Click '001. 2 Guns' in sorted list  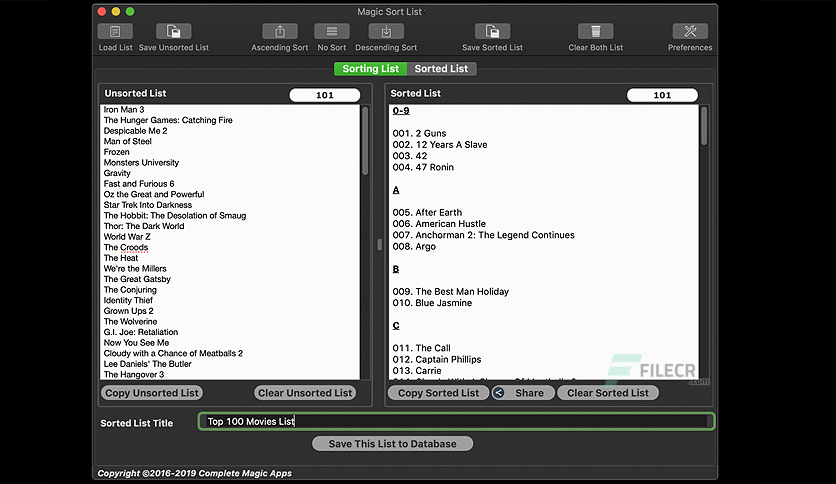(419, 133)
